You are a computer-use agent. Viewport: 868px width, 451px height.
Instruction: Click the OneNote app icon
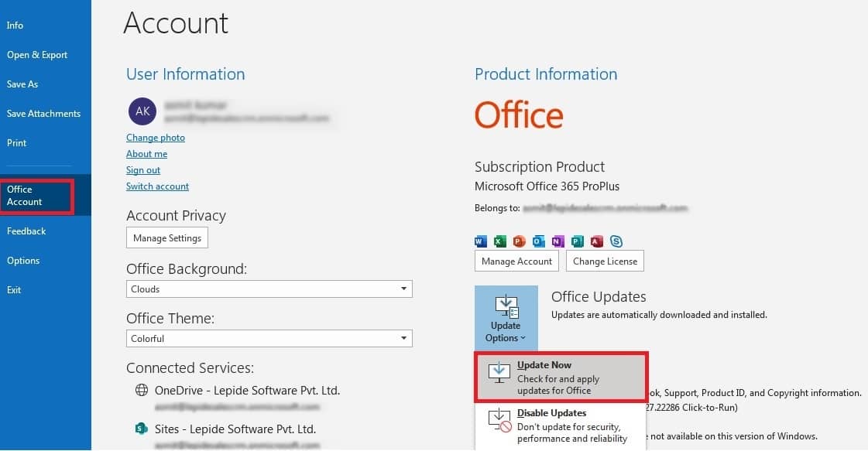(558, 241)
